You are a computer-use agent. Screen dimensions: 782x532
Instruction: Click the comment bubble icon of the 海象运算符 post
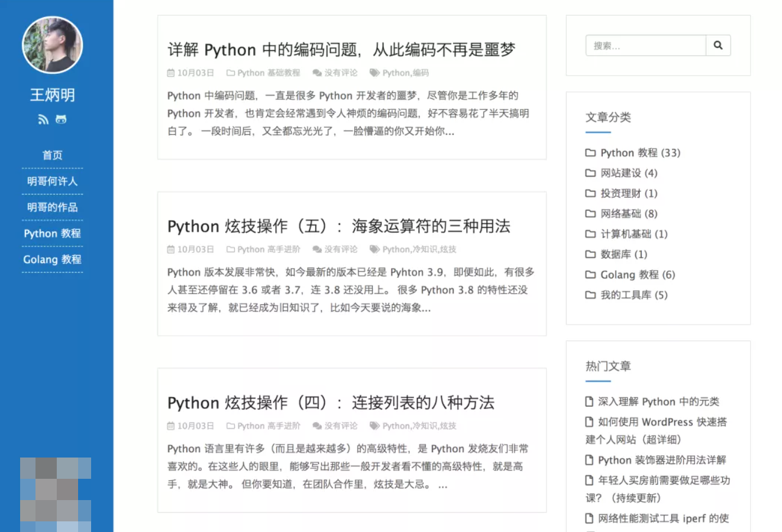(x=317, y=249)
